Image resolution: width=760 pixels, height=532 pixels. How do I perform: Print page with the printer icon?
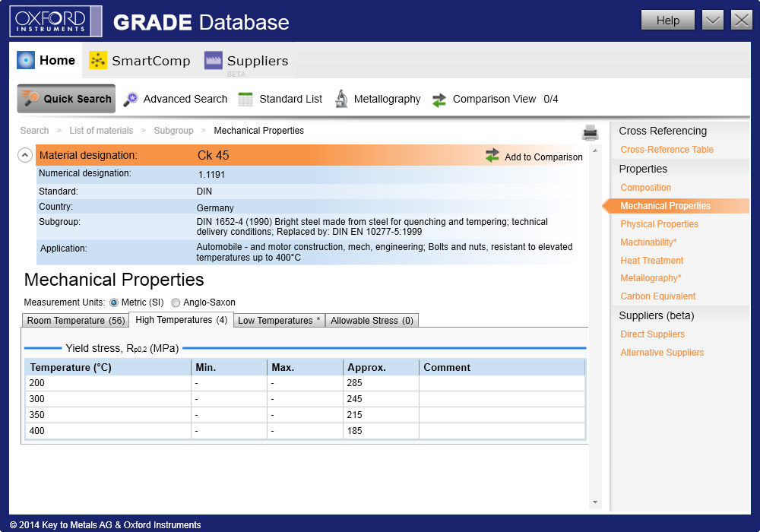pyautogui.click(x=591, y=132)
